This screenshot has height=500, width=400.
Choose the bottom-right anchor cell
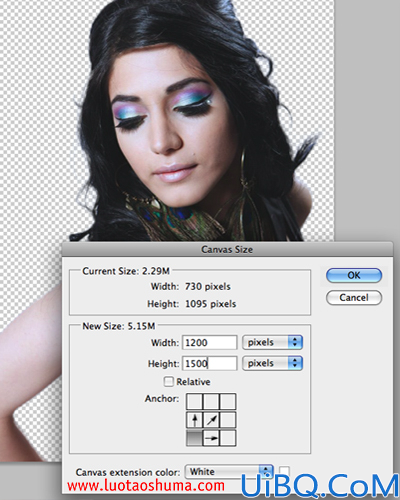pos(228,438)
